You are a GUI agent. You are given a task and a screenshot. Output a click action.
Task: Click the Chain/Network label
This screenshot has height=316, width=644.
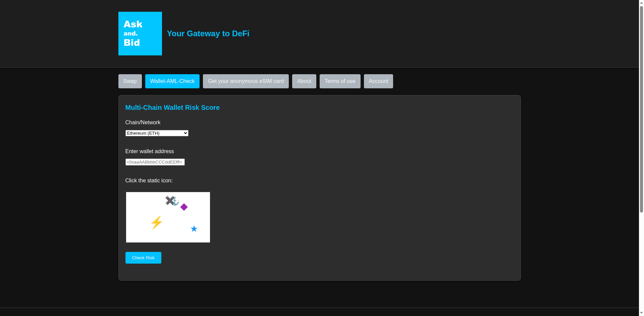143,123
